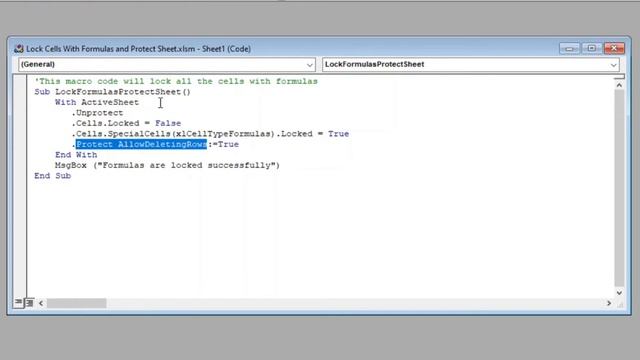Click the xlCellTypeFormulas code line
This screenshot has height=360, width=640.
pyautogui.click(x=210, y=134)
